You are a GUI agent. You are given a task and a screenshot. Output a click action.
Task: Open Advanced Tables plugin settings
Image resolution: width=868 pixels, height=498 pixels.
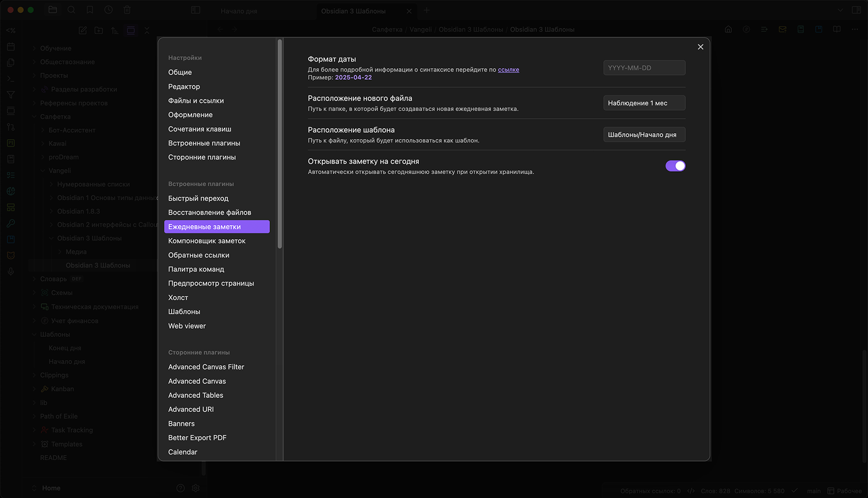click(195, 396)
